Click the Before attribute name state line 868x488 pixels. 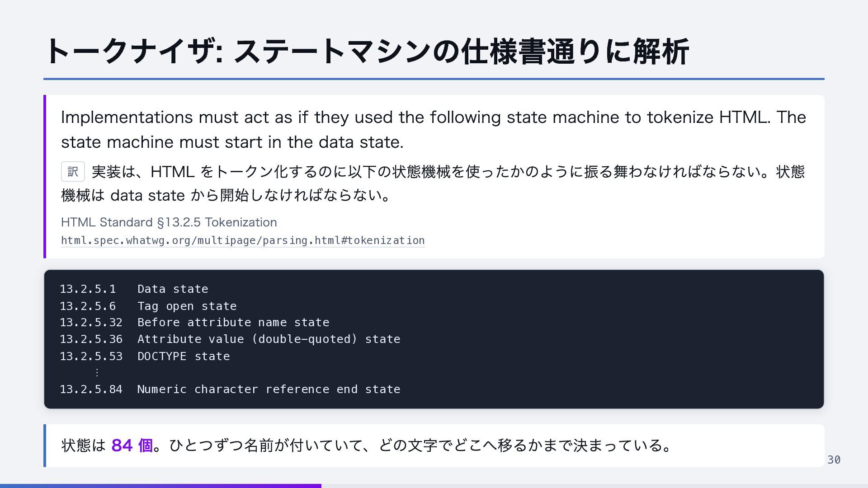point(194,323)
